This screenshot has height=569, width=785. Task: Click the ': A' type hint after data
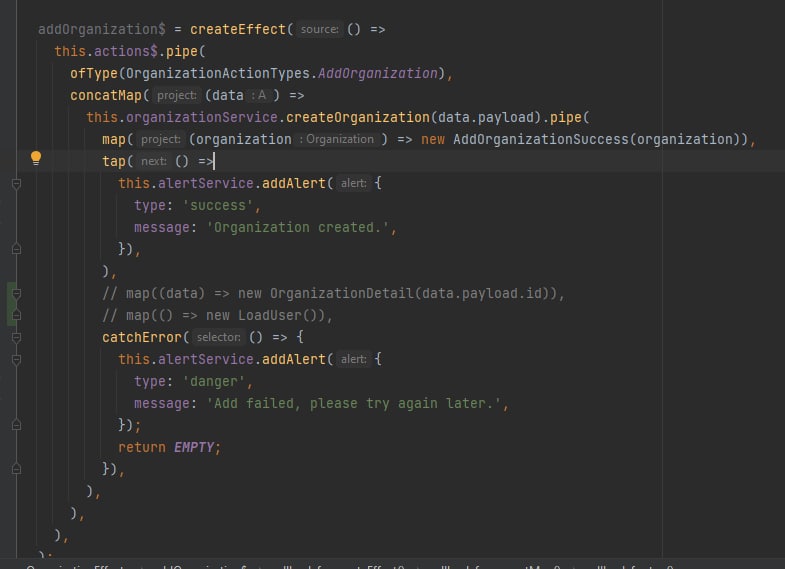click(258, 96)
